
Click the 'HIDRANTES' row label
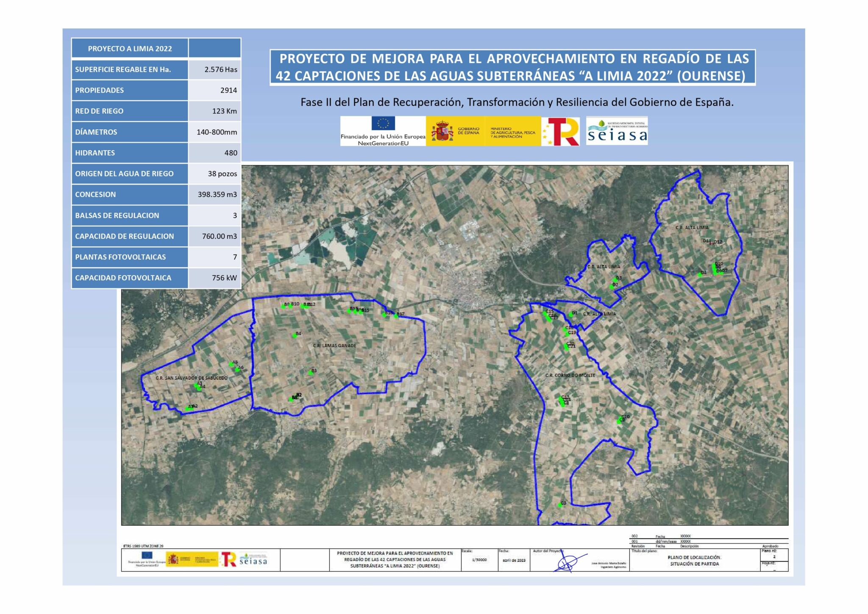[130, 153]
